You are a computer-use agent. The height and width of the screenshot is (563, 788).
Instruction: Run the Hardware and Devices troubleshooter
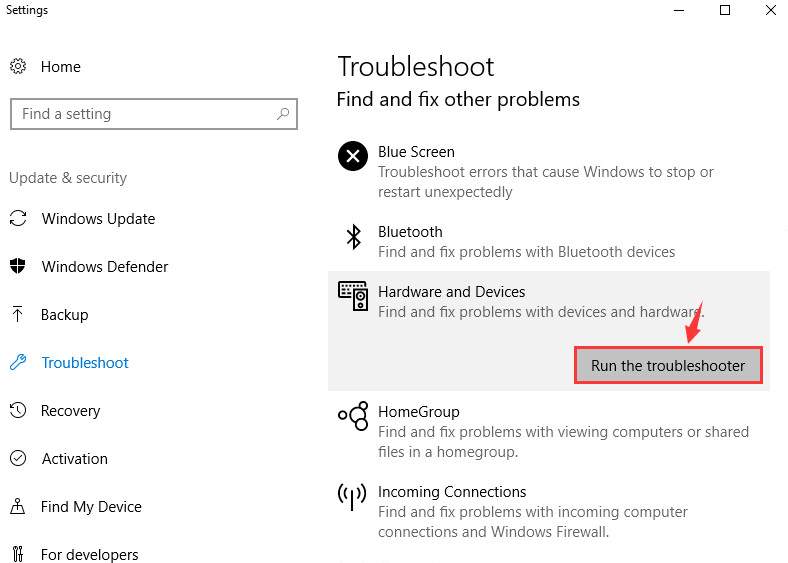click(668, 365)
